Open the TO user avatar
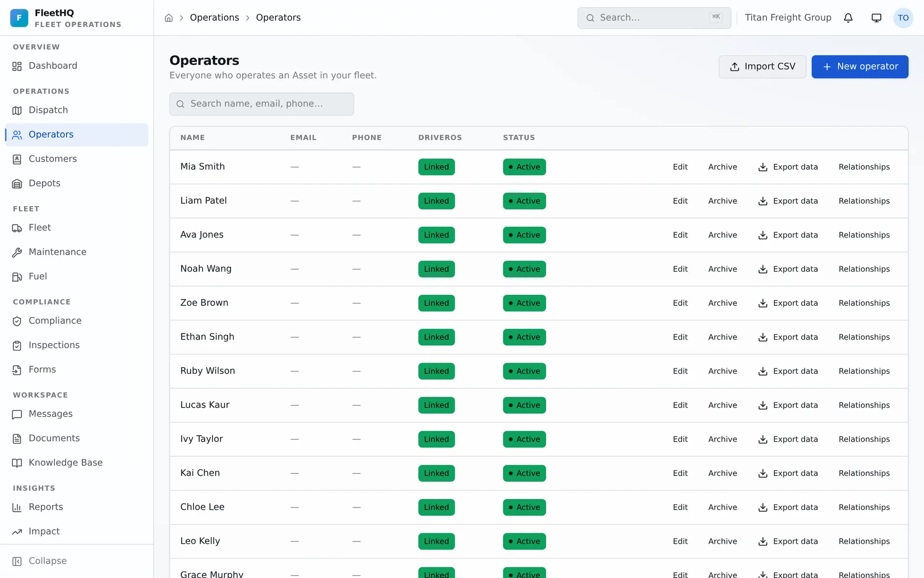This screenshot has height=578, width=924. click(903, 18)
